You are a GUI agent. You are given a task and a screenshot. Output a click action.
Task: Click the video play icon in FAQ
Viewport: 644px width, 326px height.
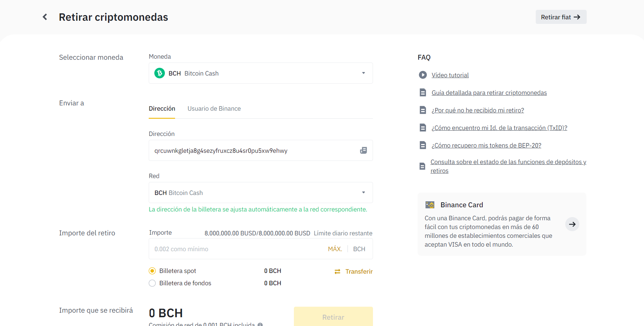pos(423,75)
